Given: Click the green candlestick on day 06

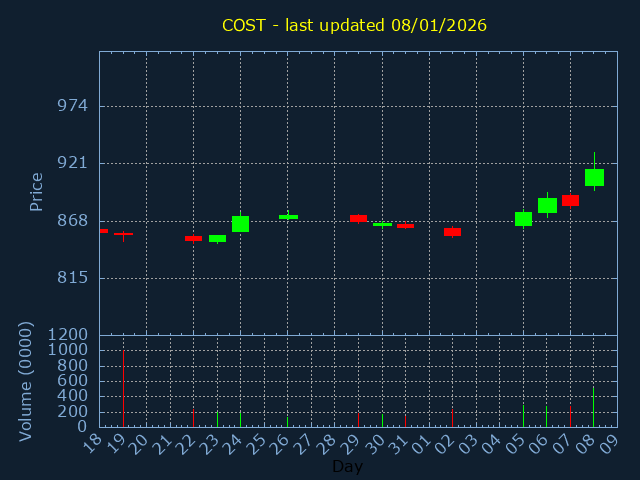Looking at the screenshot, I should 547,205.
